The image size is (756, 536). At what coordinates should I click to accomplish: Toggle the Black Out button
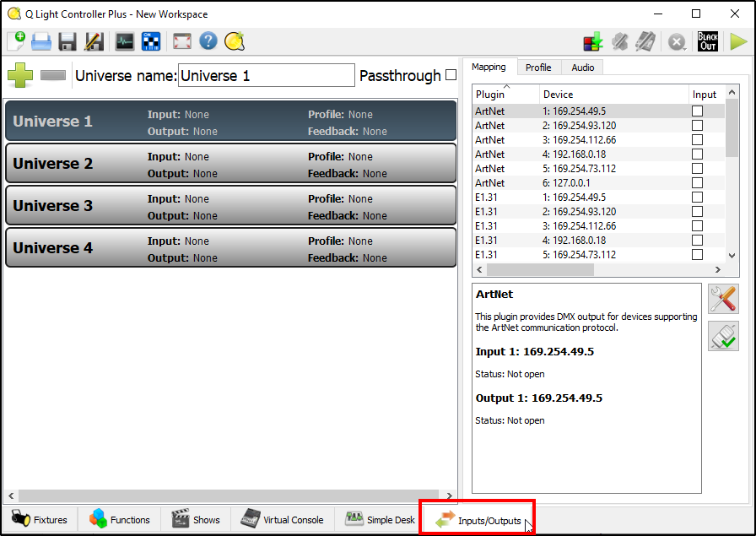click(708, 42)
